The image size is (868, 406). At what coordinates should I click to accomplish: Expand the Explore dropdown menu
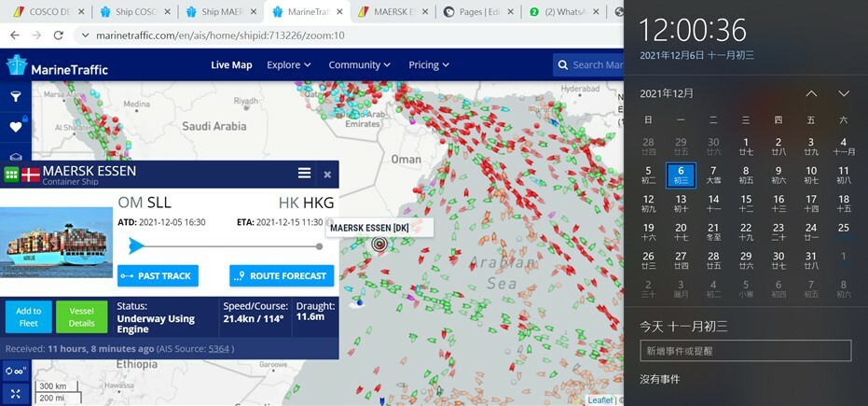[x=289, y=65]
